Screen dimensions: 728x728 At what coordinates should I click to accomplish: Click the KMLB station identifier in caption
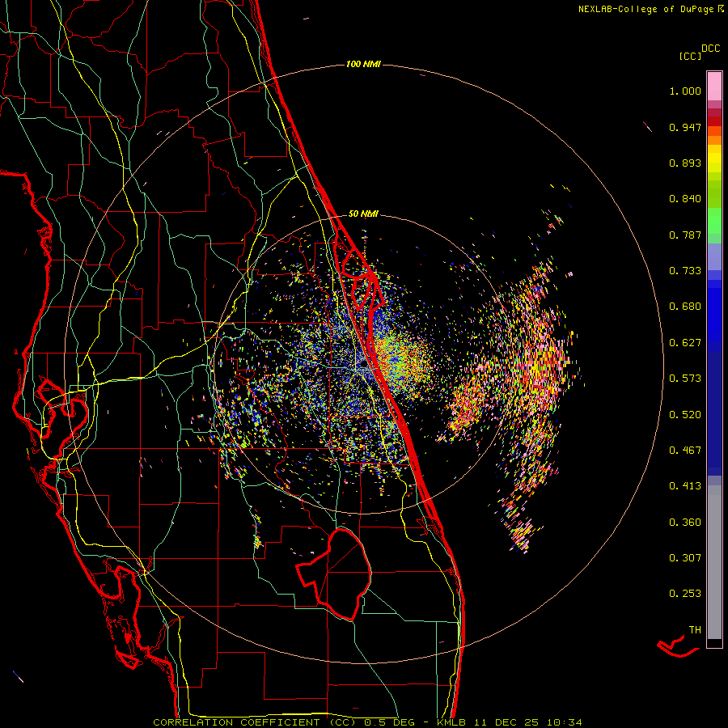pyautogui.click(x=451, y=722)
